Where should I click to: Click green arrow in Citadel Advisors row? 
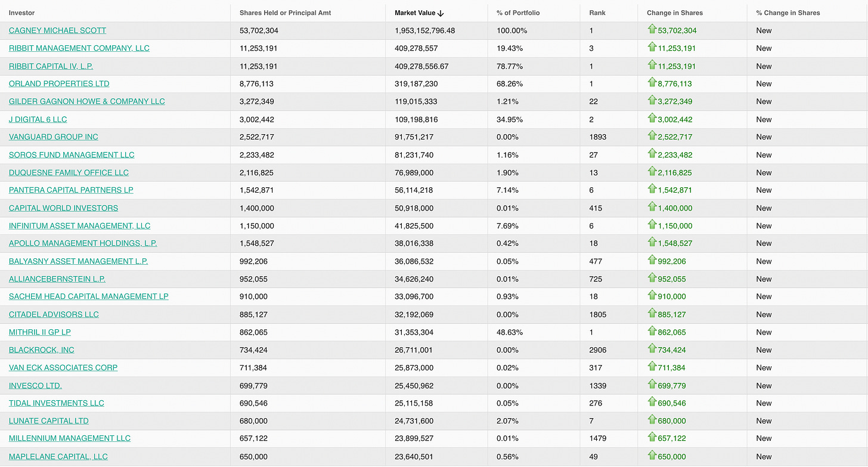coord(652,314)
